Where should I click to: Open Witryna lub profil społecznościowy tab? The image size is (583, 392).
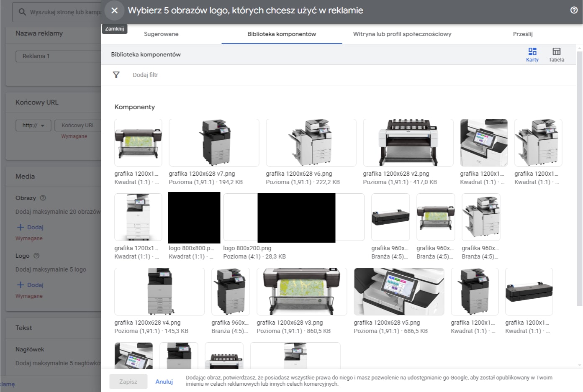click(x=402, y=34)
